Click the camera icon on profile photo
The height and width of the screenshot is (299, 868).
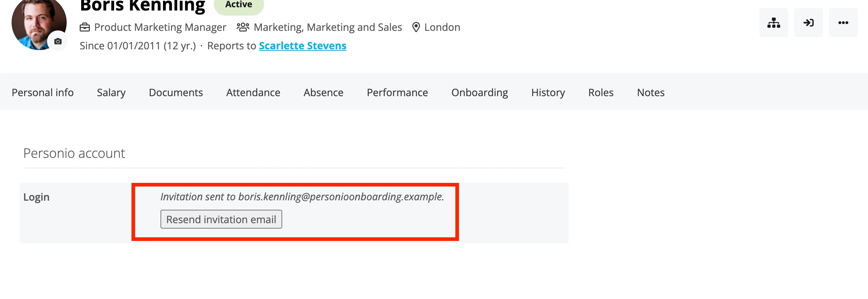click(58, 41)
